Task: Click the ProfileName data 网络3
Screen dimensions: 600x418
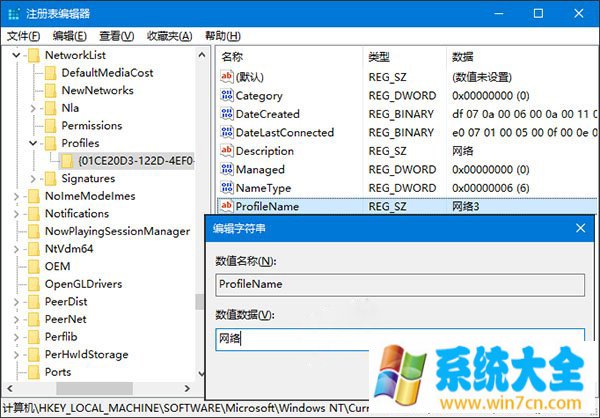Action: 465,207
